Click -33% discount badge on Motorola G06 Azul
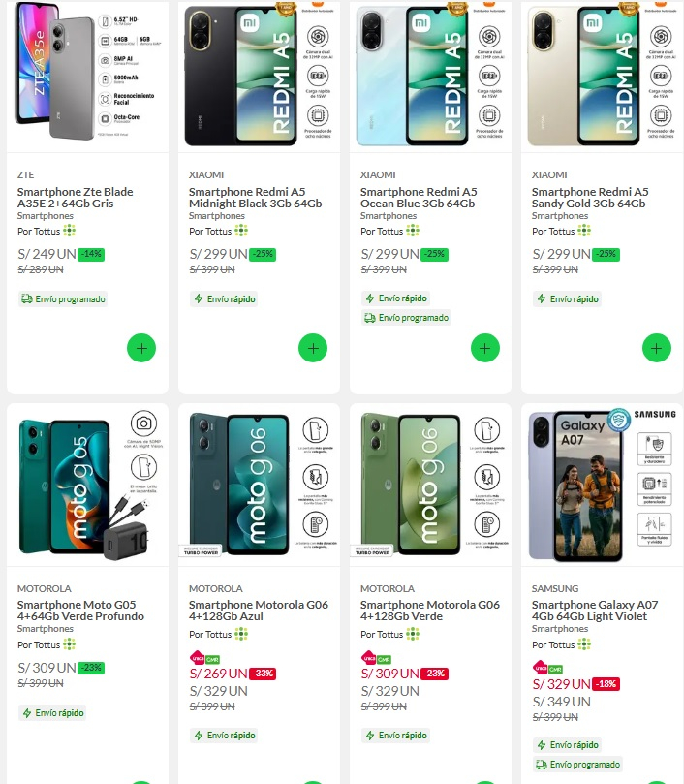684x784 pixels. tap(262, 674)
